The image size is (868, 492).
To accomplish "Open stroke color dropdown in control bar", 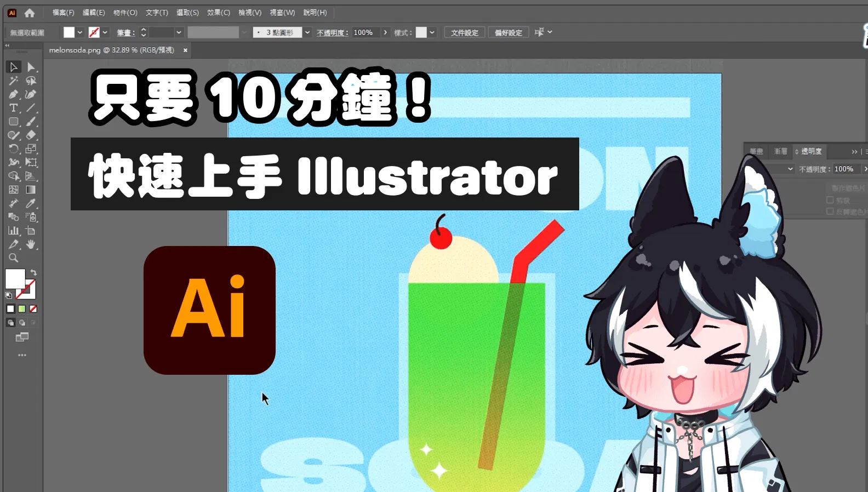I will click(105, 32).
